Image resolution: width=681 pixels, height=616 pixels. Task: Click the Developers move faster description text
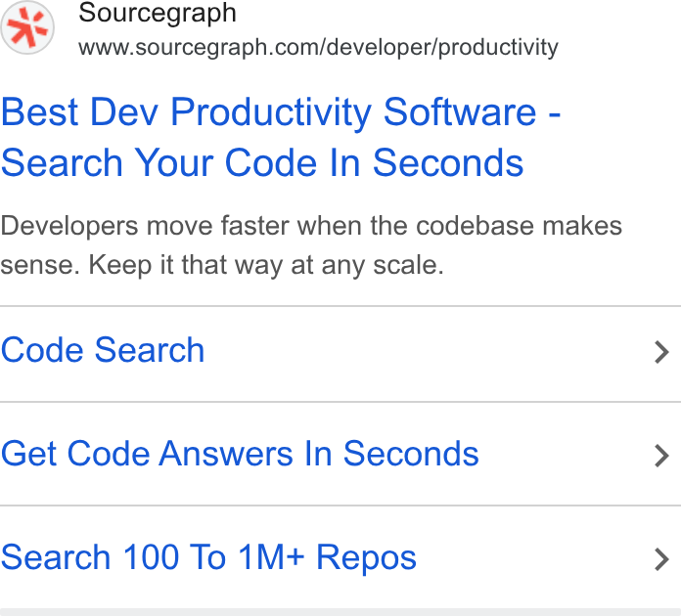pos(311,245)
